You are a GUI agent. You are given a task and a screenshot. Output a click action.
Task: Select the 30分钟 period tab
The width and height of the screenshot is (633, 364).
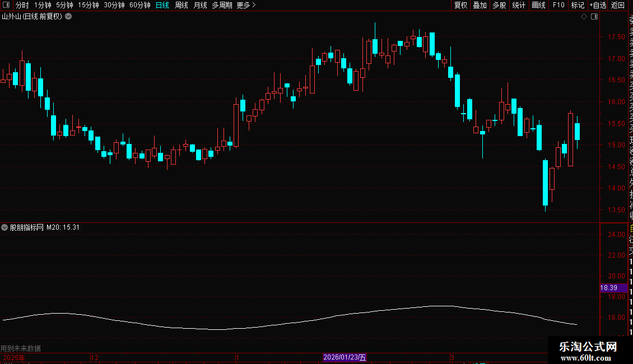tap(114, 5)
